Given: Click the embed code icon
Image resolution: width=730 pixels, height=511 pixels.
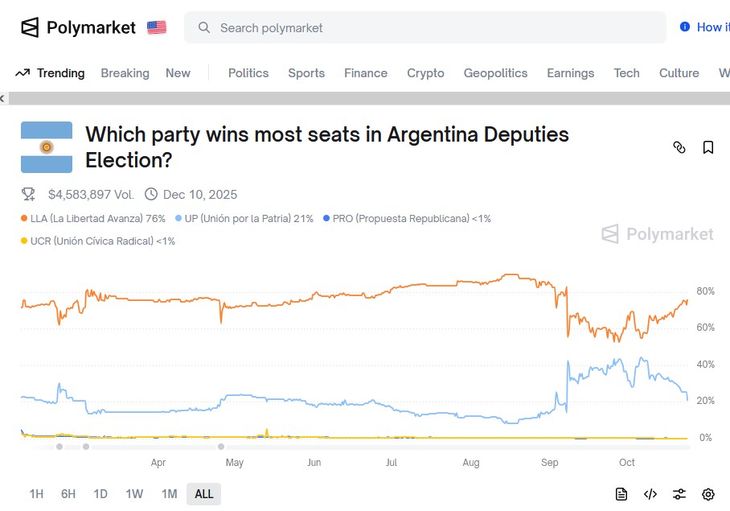Looking at the screenshot, I should coord(650,494).
